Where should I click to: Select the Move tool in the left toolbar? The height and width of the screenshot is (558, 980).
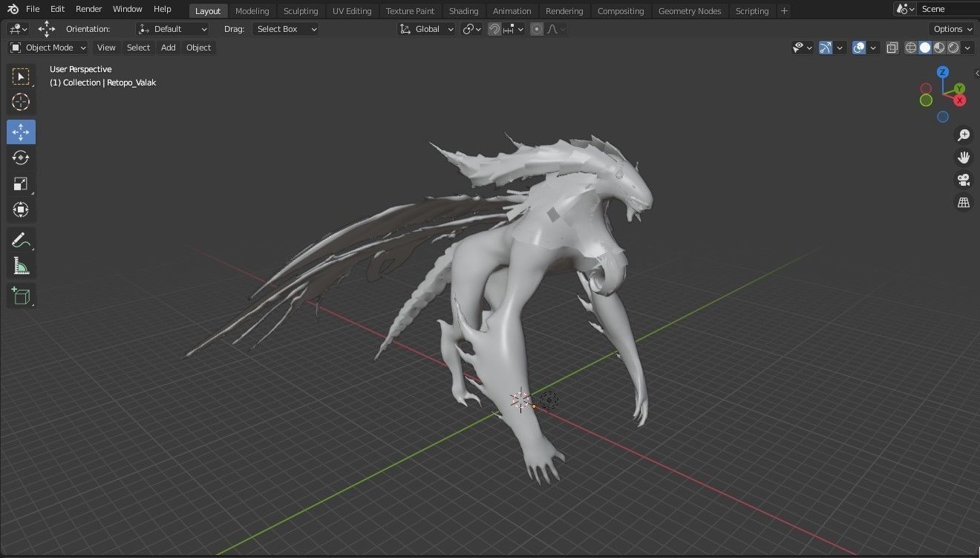click(x=21, y=132)
